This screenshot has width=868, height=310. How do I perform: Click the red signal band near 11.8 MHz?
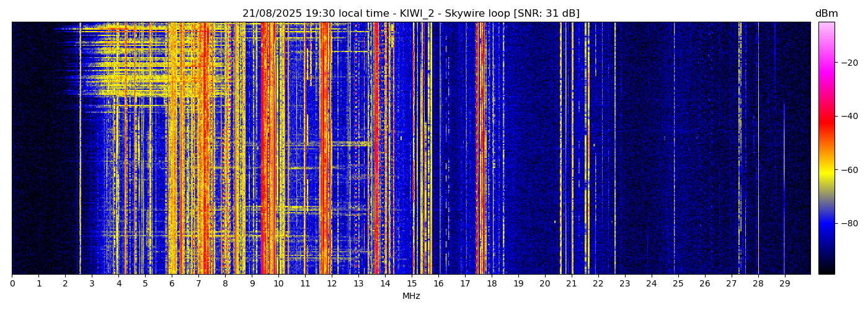tap(325, 149)
